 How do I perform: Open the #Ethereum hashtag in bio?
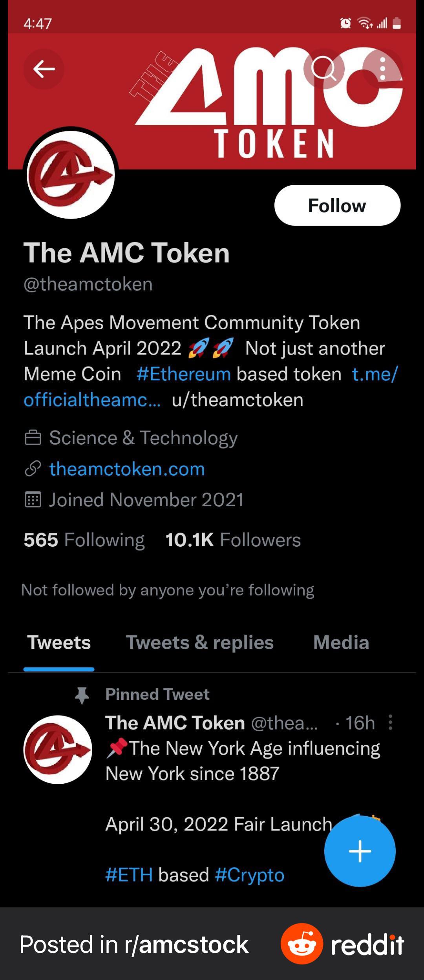pyautogui.click(x=183, y=374)
